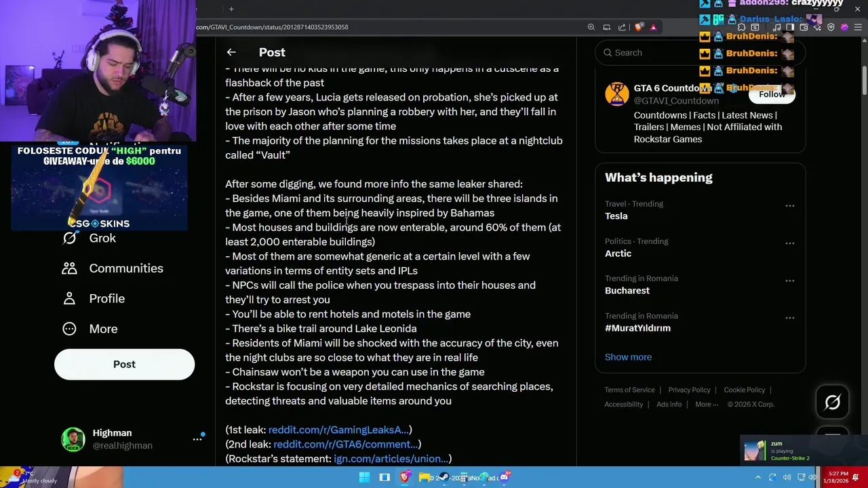Click the browser address bar URL
Screen dimensions: 868x488
(x=272, y=27)
